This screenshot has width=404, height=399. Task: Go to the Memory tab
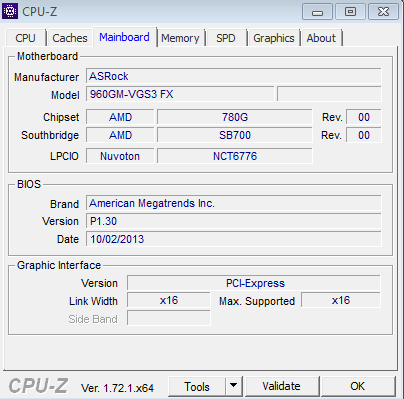pyautogui.click(x=180, y=38)
